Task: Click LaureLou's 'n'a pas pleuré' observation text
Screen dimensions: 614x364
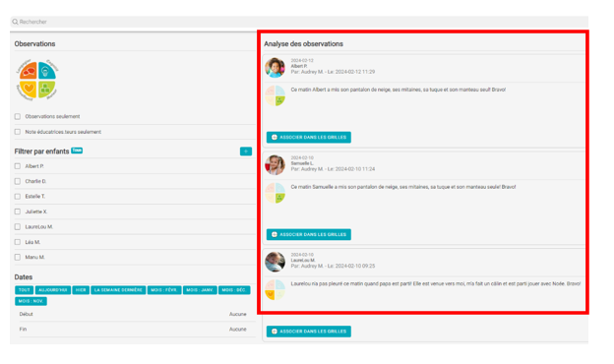Action: click(436, 283)
